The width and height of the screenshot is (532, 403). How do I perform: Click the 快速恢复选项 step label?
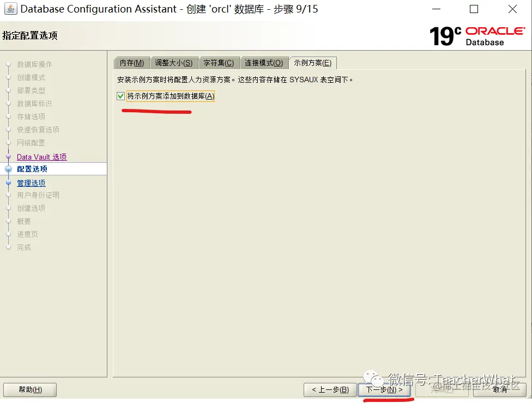[38, 130]
